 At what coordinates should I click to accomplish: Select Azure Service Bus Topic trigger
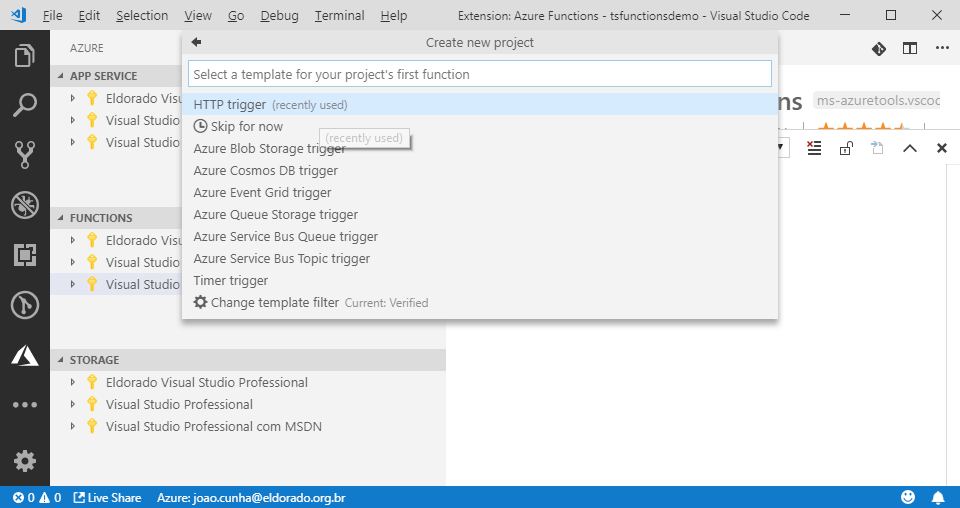[480, 259]
